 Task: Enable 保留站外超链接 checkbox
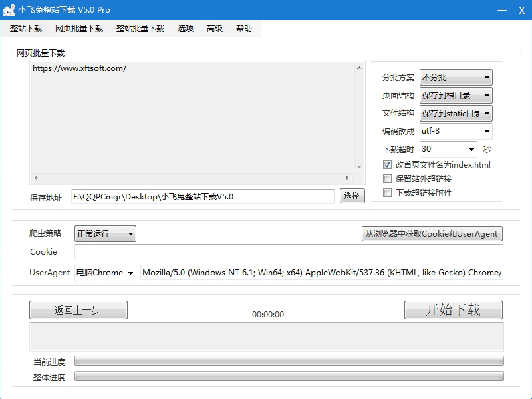click(388, 179)
